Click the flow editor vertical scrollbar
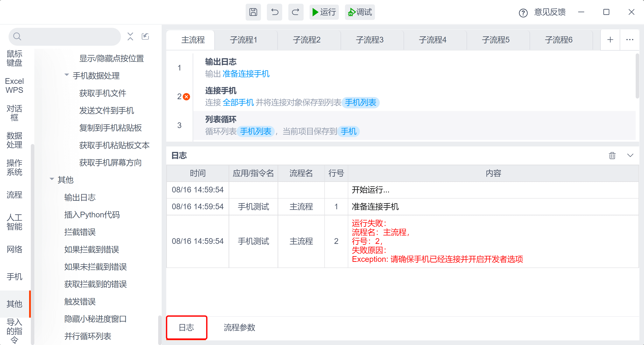 click(637, 76)
